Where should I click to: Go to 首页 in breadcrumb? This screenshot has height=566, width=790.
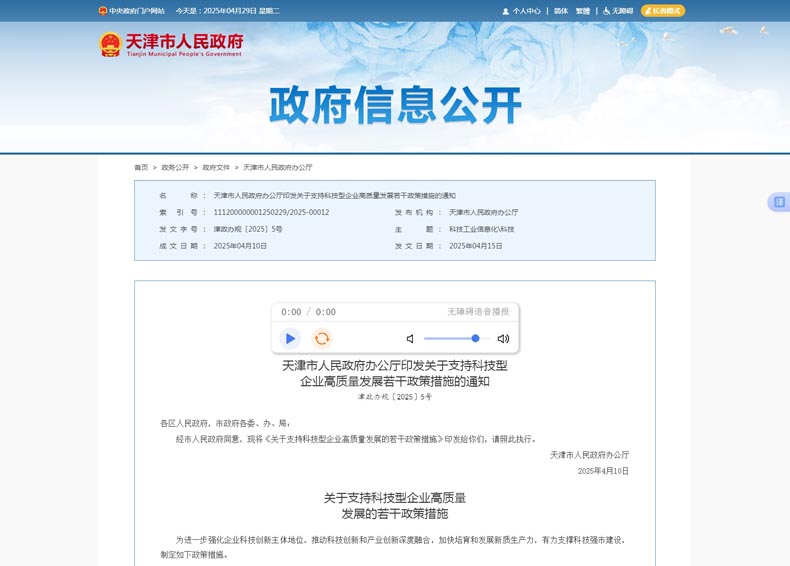click(x=141, y=167)
